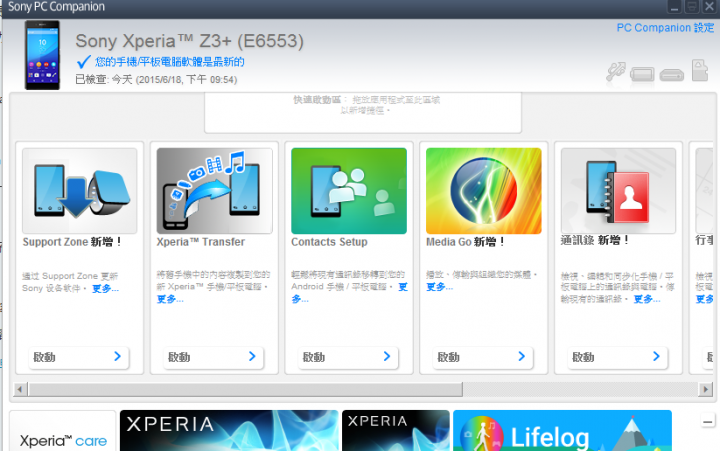
Task: Open the Support Zone tile image
Action: click(79, 191)
